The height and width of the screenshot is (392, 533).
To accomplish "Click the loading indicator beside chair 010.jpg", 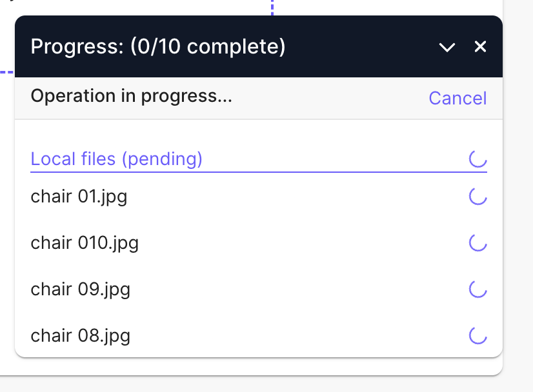I will coord(478,242).
